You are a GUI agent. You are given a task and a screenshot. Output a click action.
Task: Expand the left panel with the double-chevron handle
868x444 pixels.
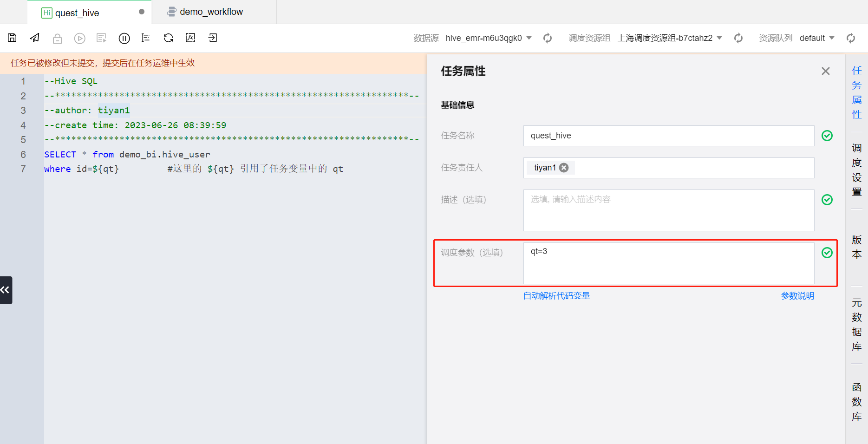click(6, 290)
